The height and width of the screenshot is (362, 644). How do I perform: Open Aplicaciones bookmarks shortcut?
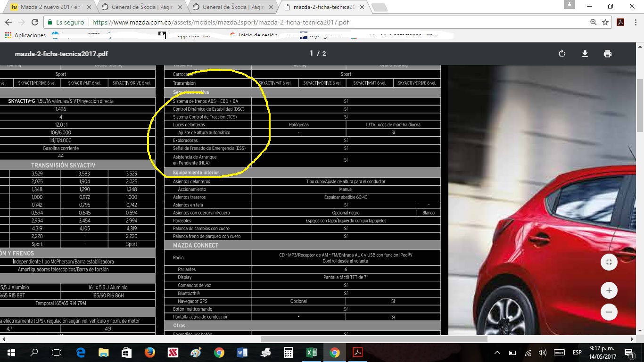(x=25, y=35)
